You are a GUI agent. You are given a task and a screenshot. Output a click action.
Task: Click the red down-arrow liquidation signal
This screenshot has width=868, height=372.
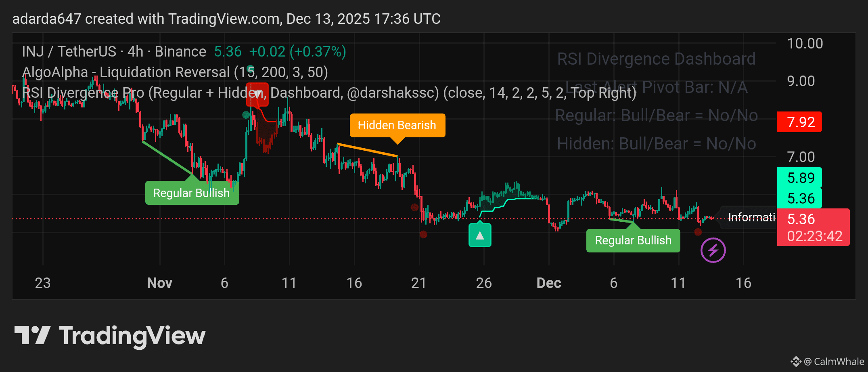[257, 94]
